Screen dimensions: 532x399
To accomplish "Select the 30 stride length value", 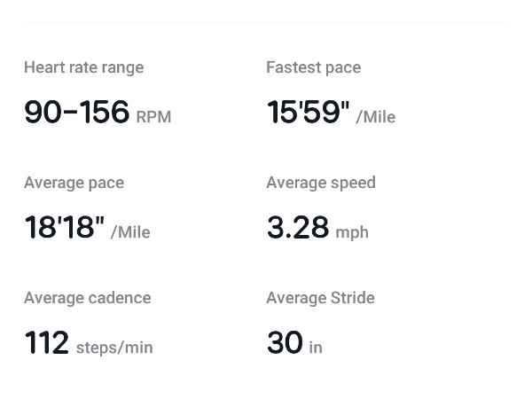I will (285, 343).
